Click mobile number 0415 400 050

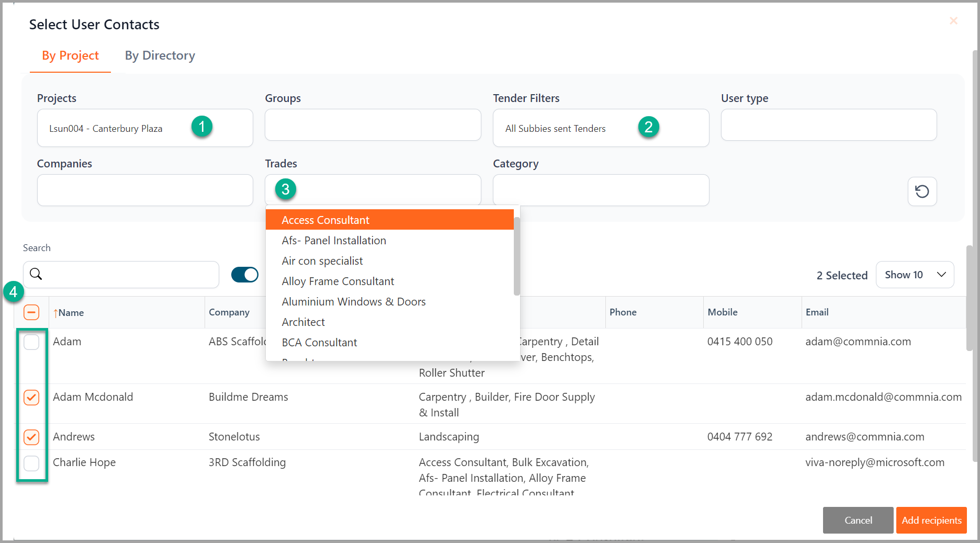tap(740, 342)
